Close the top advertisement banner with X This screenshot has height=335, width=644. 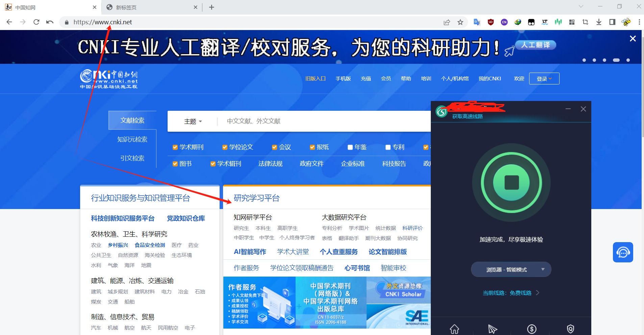[633, 38]
